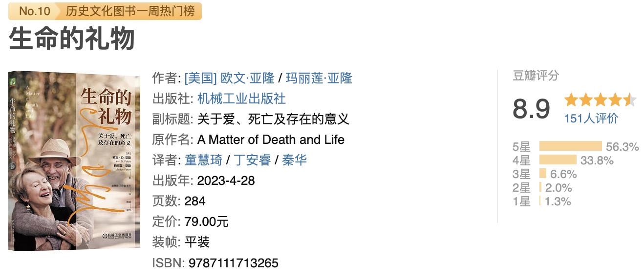The height and width of the screenshot is (280, 644).
Task: Open the No.10 ranking badge
Action: [35, 11]
